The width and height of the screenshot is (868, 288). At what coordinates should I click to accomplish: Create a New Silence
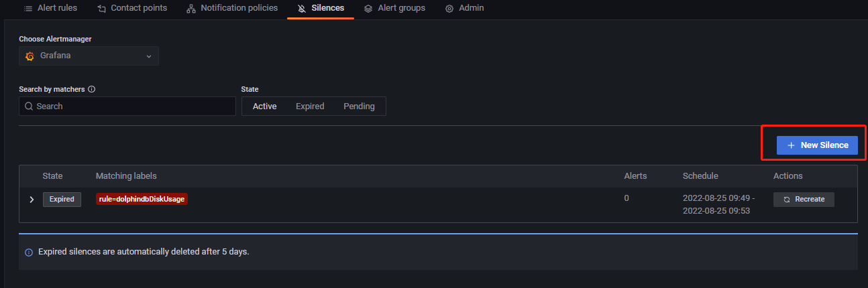point(817,145)
